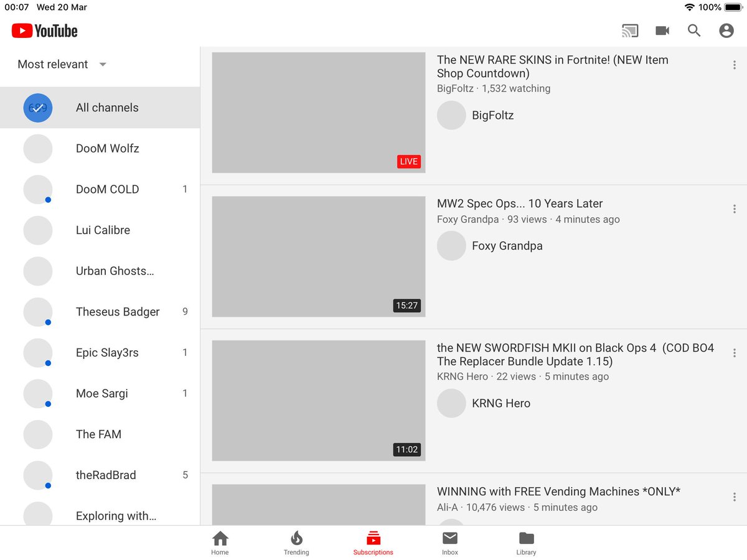Screen dimensions: 747x560
Task: Tap the Wi-Fi status icon
Action: pos(689,7)
